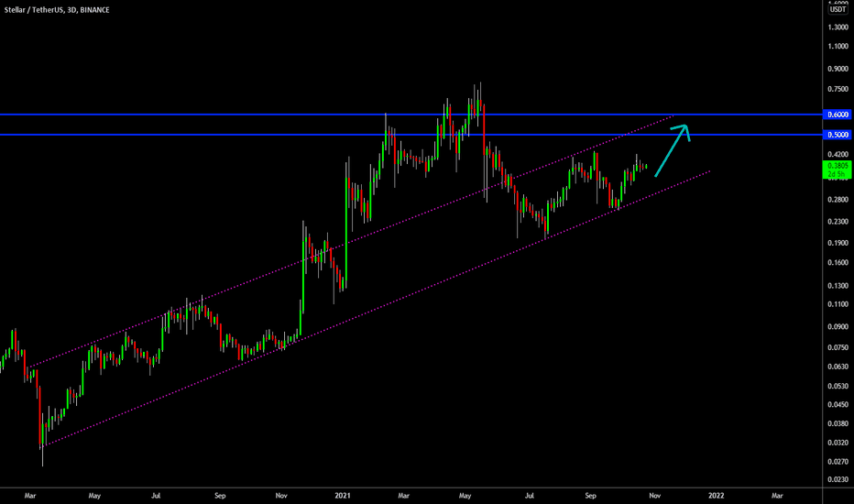Select the blue 0.5000 price line label
This screenshot has width=854, height=504.
pyautogui.click(x=838, y=135)
